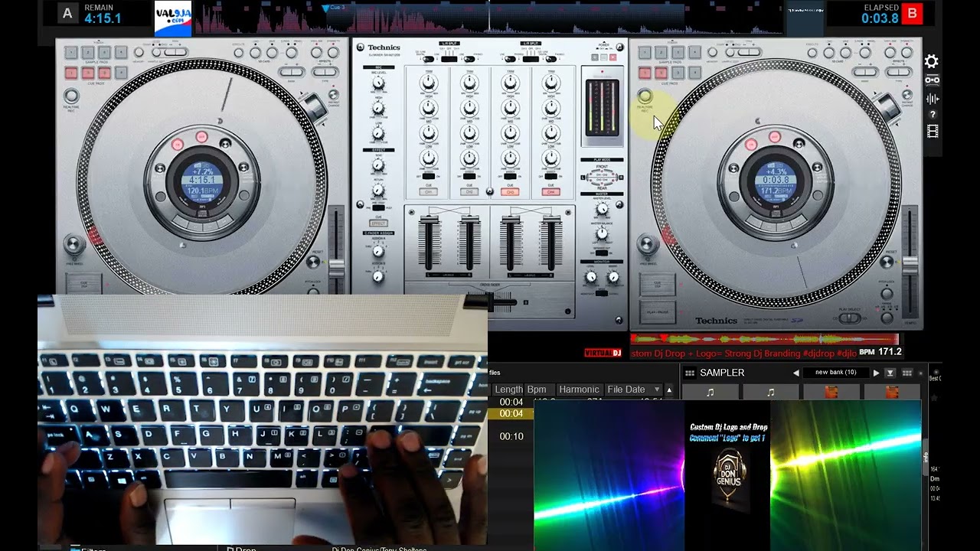
Task: Sort tracks by Length column
Action: click(x=508, y=390)
